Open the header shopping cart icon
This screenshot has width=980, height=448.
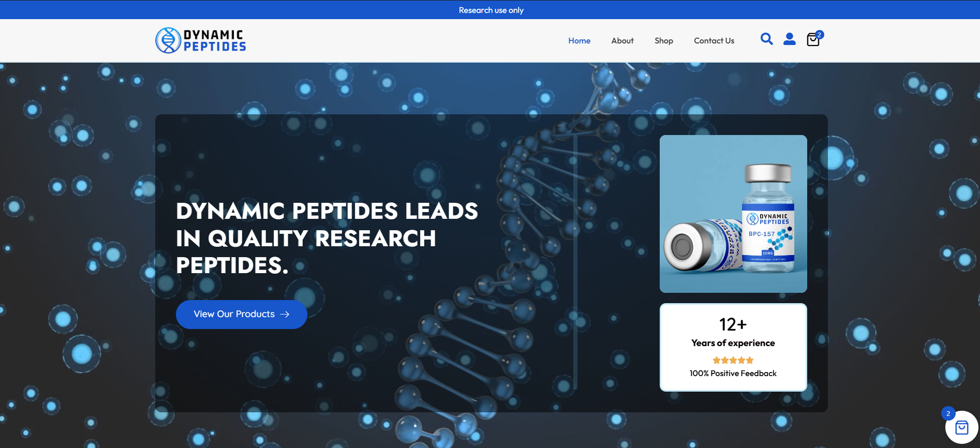pos(813,39)
